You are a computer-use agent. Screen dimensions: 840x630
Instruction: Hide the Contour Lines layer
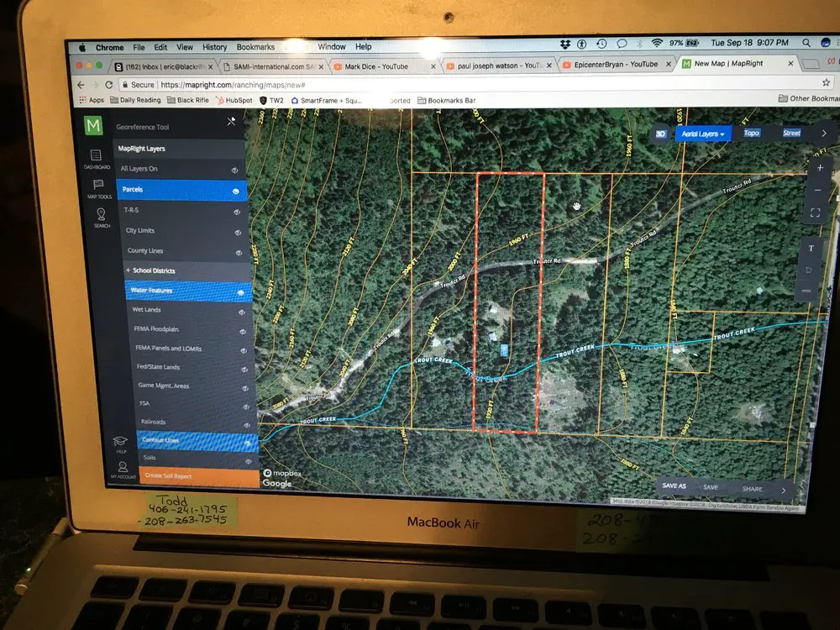pyautogui.click(x=248, y=443)
